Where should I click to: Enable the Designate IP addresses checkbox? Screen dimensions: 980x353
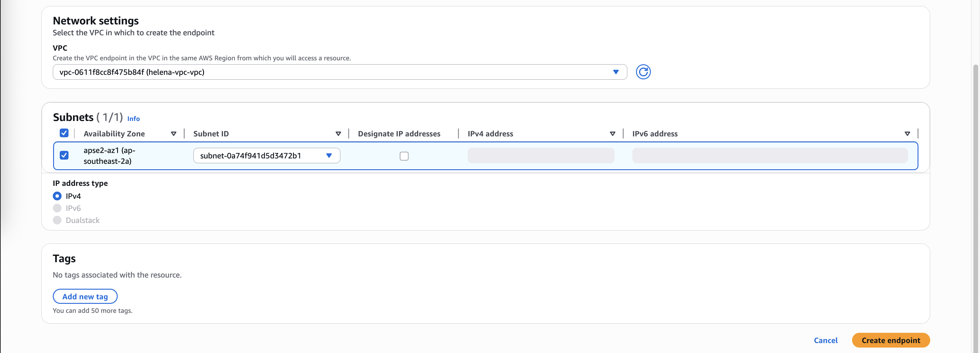click(x=404, y=156)
